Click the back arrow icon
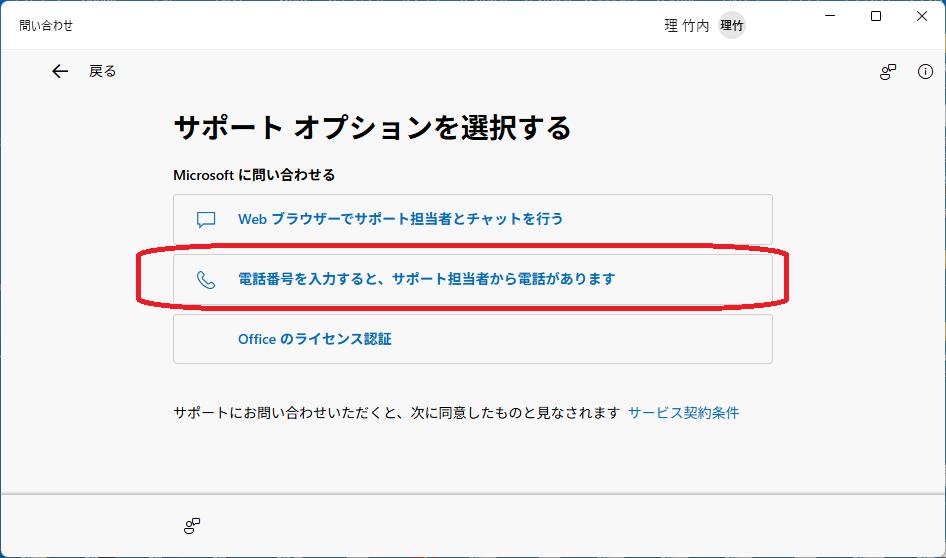 click(60, 71)
